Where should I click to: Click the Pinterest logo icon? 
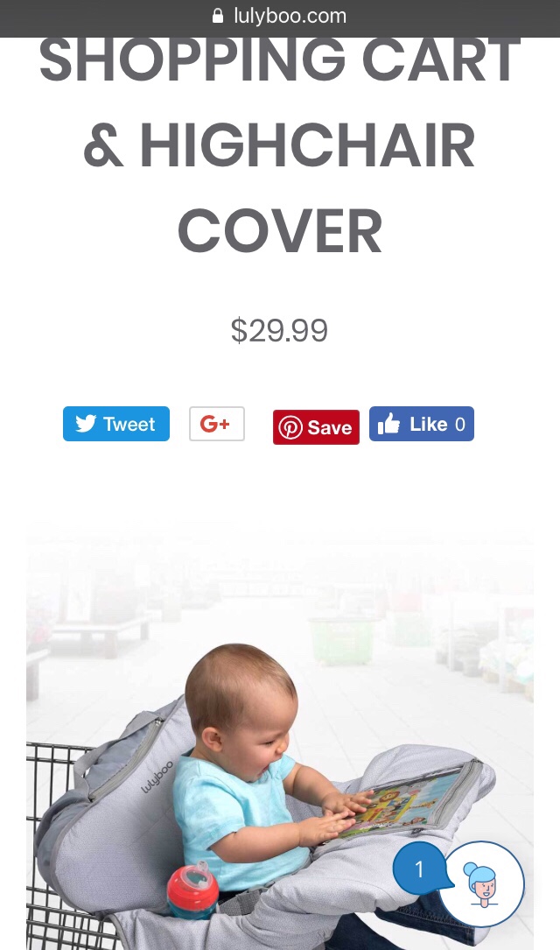click(x=290, y=428)
